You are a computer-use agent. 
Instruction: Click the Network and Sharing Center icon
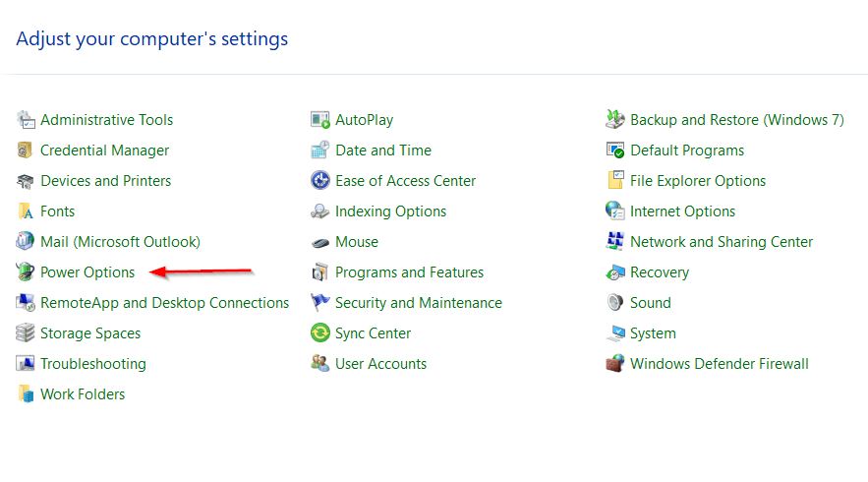(615, 242)
